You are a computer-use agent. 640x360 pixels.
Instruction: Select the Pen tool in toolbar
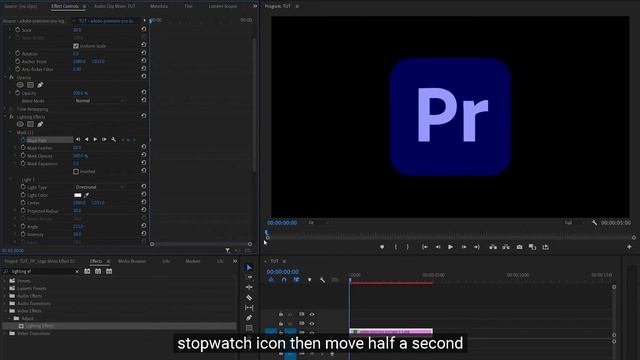[x=249, y=318]
